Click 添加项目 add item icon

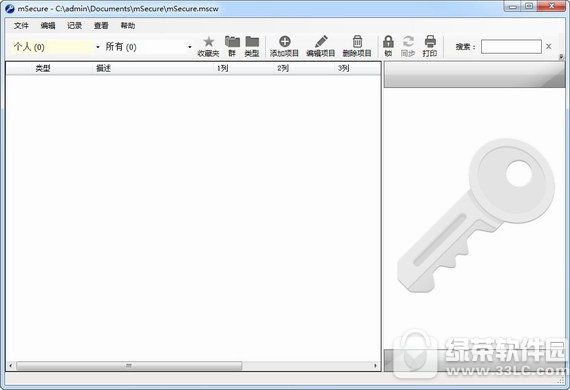click(284, 46)
